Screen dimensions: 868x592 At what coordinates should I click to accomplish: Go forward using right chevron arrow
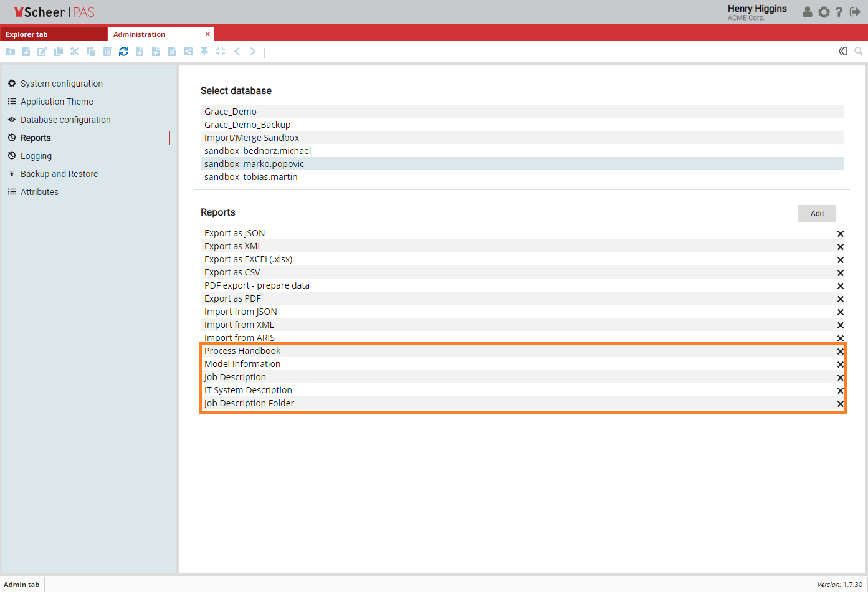(x=253, y=52)
